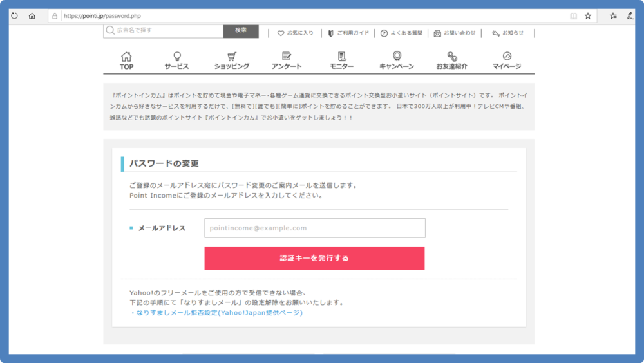Click the pen notes icon
Image resolution: width=644 pixels, height=363 pixels.
630,16
